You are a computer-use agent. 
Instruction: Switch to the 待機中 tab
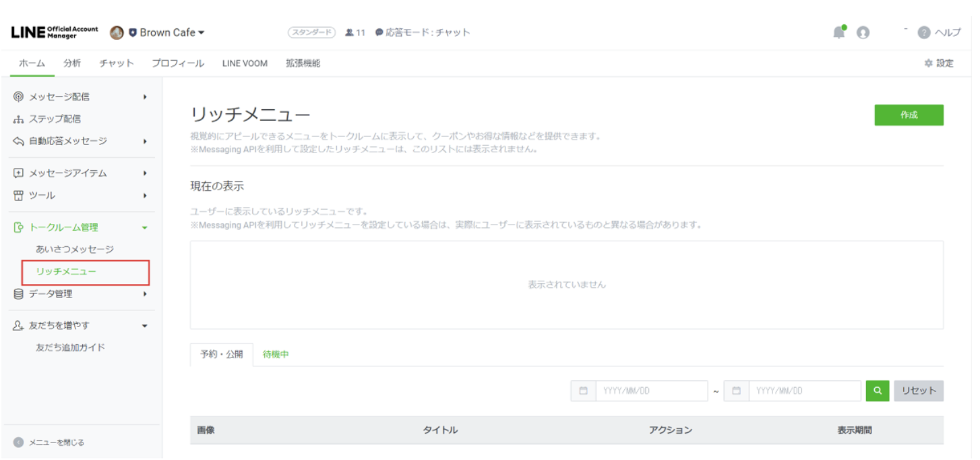276,354
